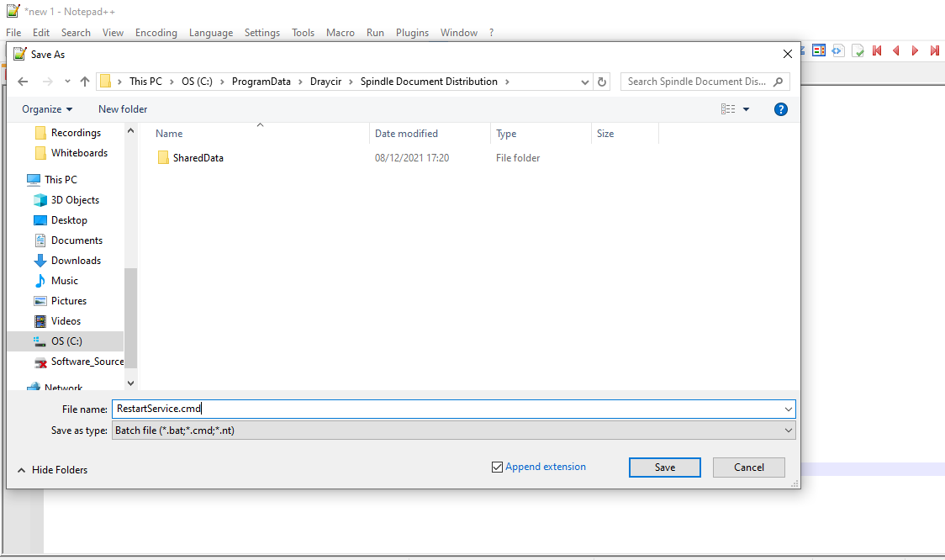This screenshot has height=560, width=945.
Task: Open the Organize dropdown menu
Action: coord(47,109)
